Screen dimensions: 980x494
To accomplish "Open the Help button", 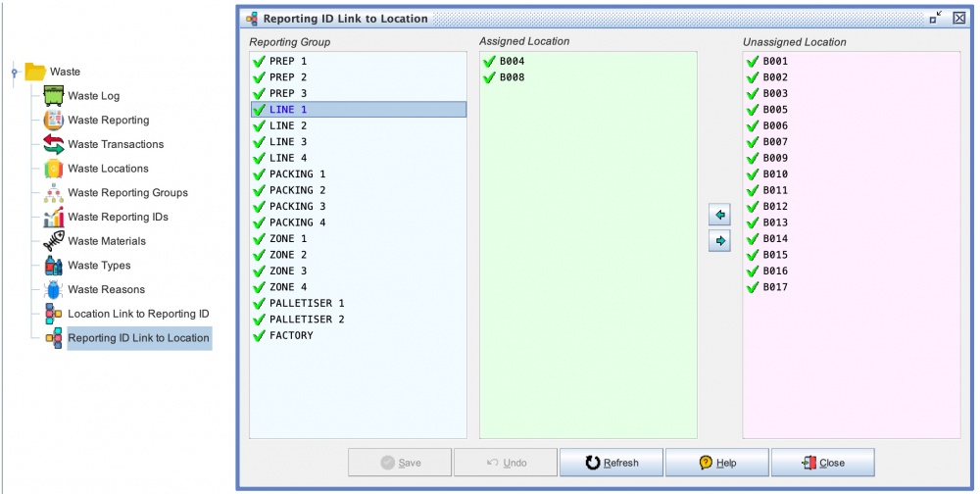I will point(717,463).
